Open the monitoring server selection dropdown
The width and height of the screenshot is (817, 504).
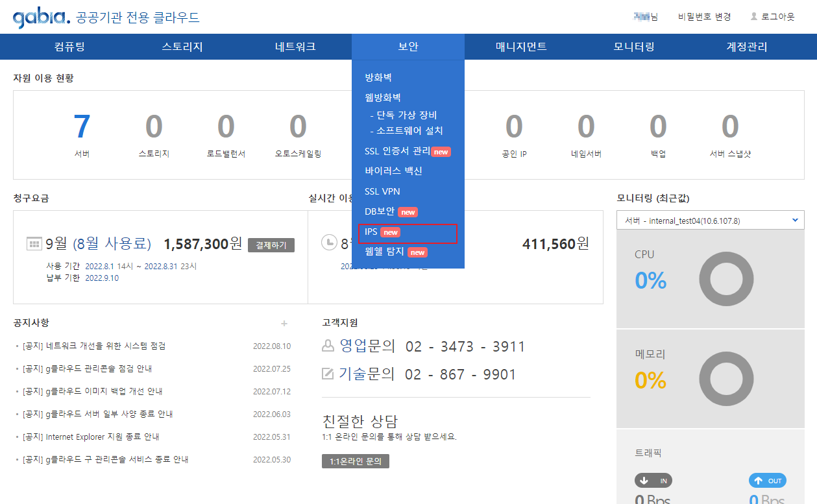(x=710, y=221)
